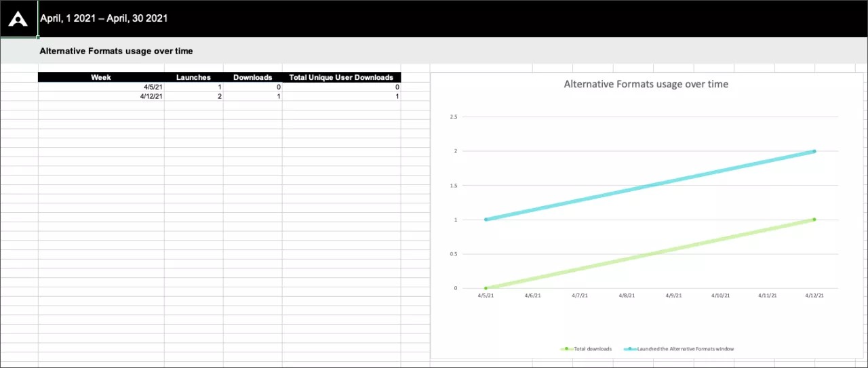
Task: Select the green Total downloads line in the chart
Action: click(650, 254)
